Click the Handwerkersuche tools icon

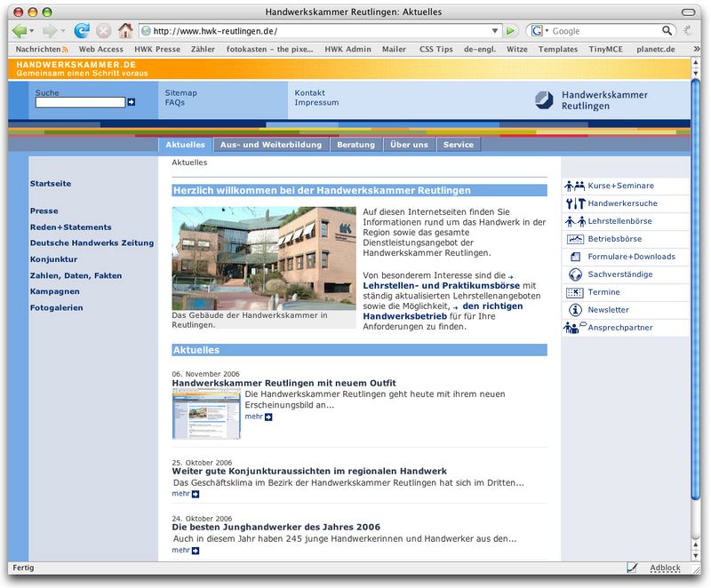coord(574,203)
